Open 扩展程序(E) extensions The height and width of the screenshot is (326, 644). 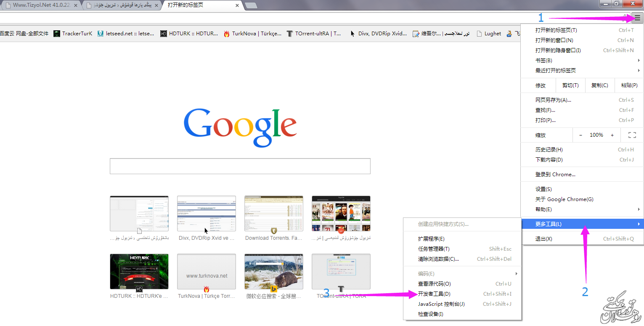462,239
